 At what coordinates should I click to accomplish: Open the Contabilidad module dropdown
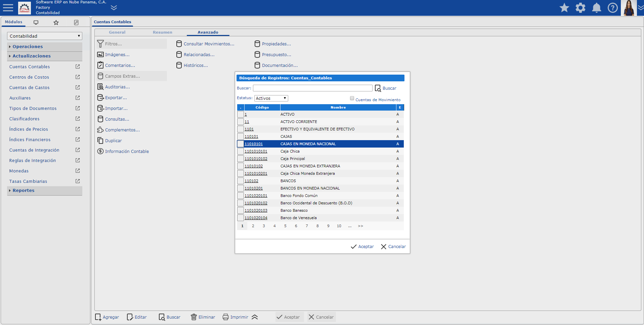44,36
